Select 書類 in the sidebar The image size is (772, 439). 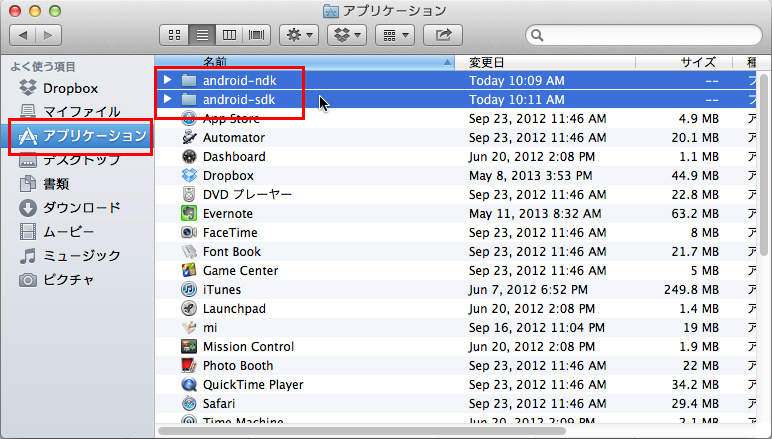(x=44, y=184)
